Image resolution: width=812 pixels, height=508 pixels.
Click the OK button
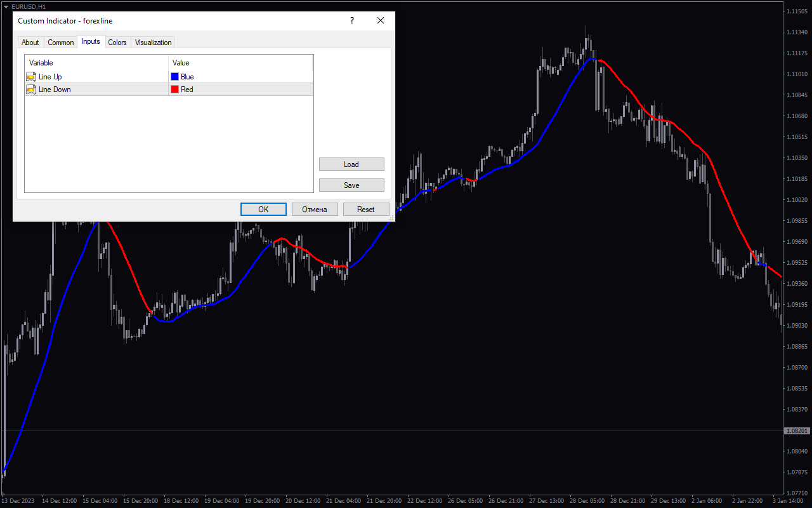click(263, 209)
